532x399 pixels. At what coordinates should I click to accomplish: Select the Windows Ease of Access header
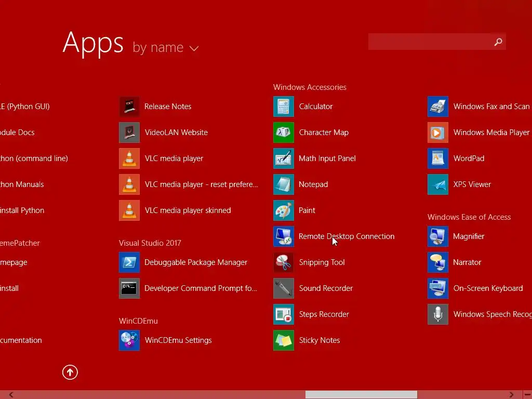(x=469, y=217)
